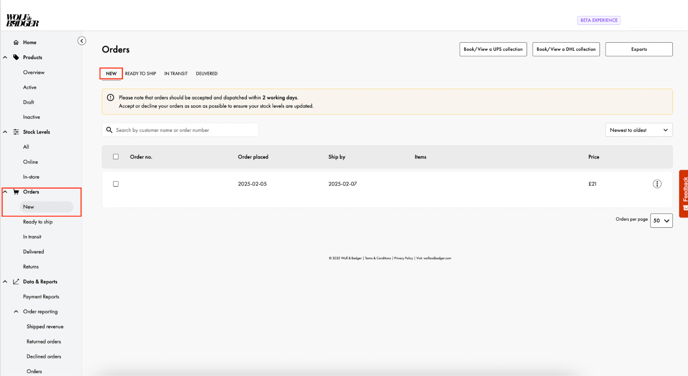Image resolution: width=688 pixels, height=376 pixels.
Task: Tick the select-all orders checkbox in header
Action: pyautogui.click(x=116, y=157)
